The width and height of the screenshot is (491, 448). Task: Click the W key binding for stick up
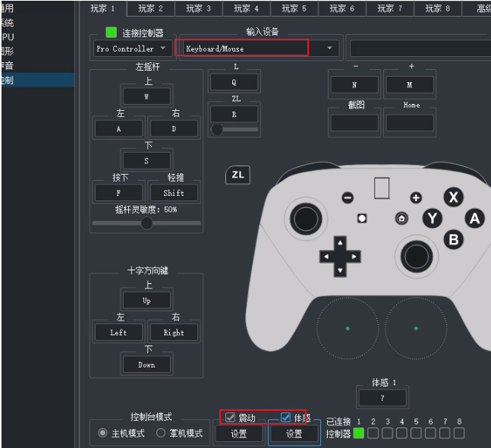click(x=146, y=96)
